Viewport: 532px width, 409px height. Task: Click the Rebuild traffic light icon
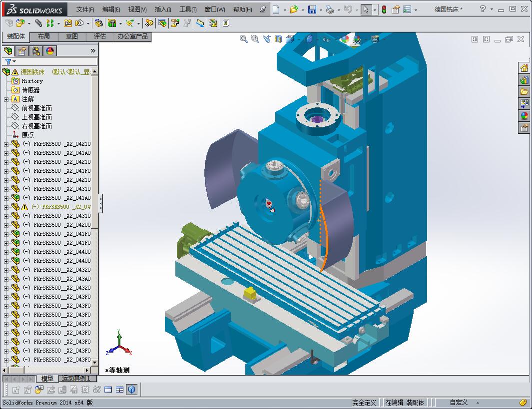point(384,9)
